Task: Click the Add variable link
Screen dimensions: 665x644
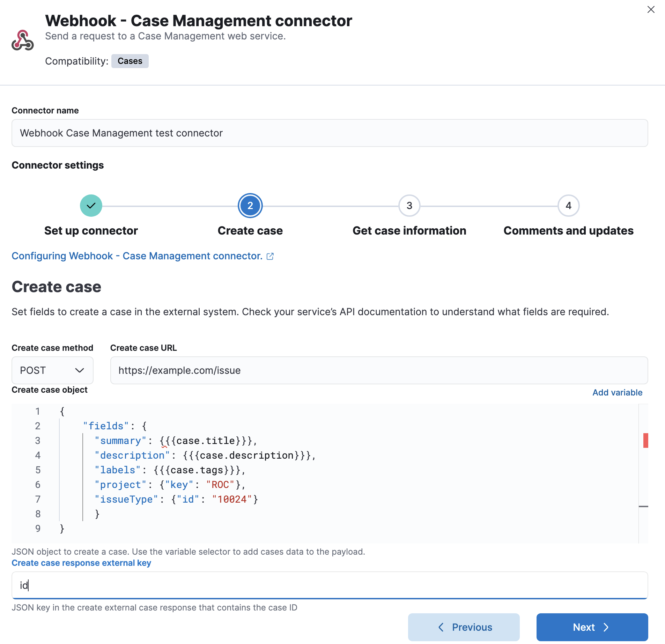Action: tap(617, 392)
